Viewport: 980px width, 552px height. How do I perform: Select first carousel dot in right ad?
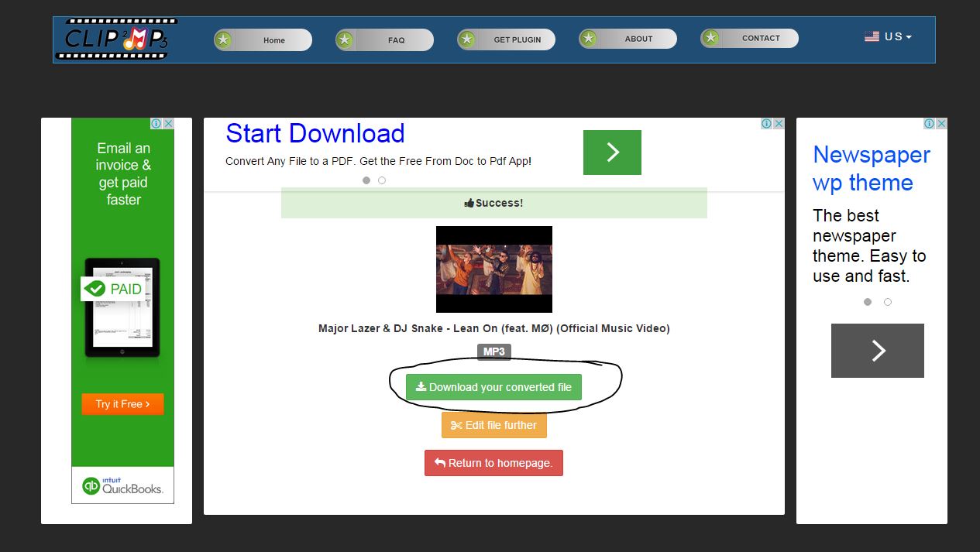point(868,302)
